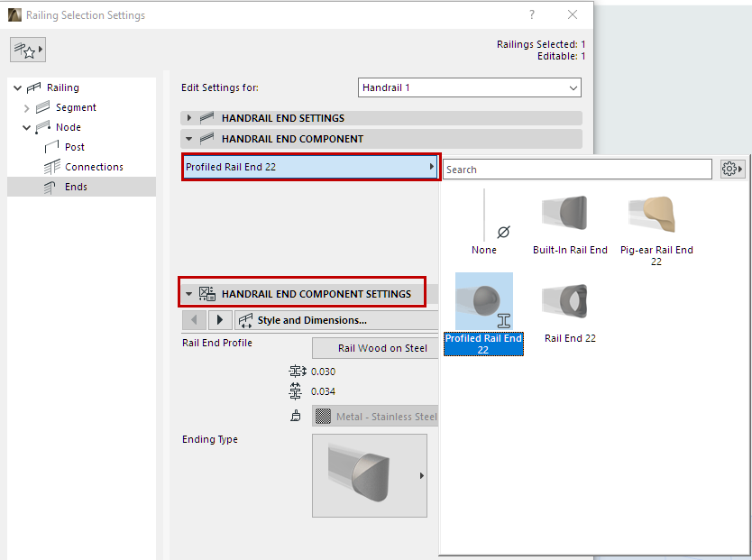
Task: Collapse the Railing tree node
Action: click(x=18, y=87)
